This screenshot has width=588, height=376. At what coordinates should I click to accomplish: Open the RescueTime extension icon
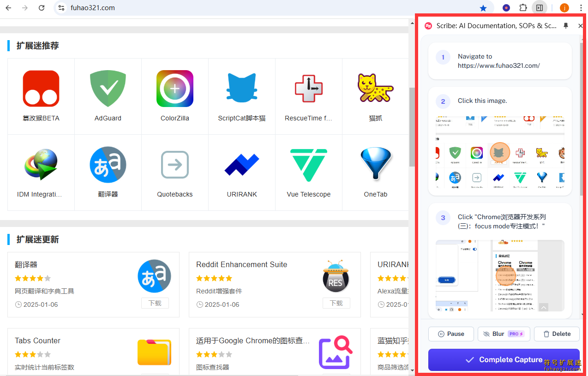tap(309, 89)
